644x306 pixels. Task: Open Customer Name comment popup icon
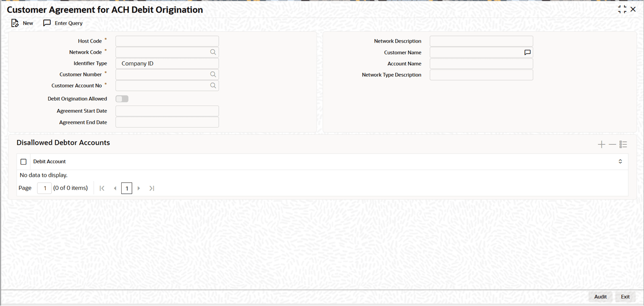click(x=527, y=53)
